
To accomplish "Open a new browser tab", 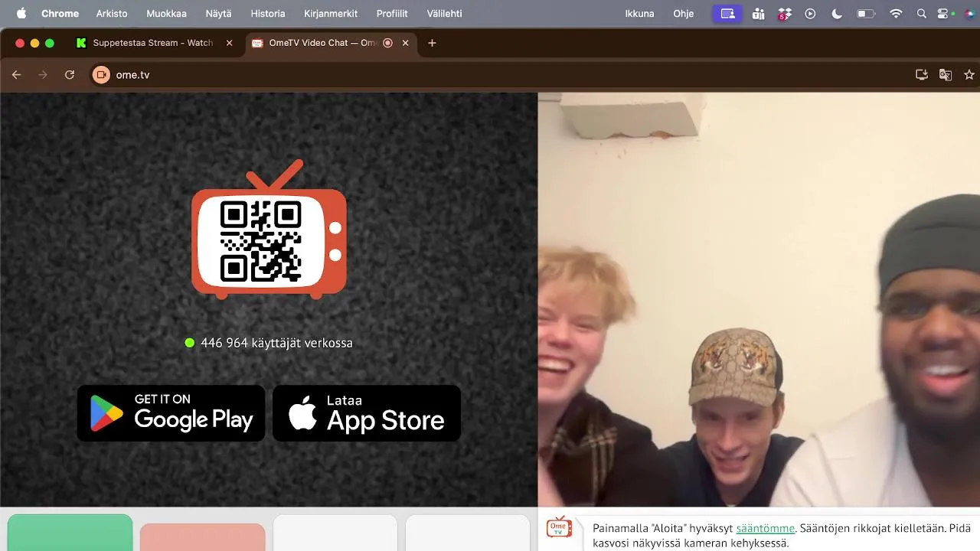I will click(x=432, y=43).
